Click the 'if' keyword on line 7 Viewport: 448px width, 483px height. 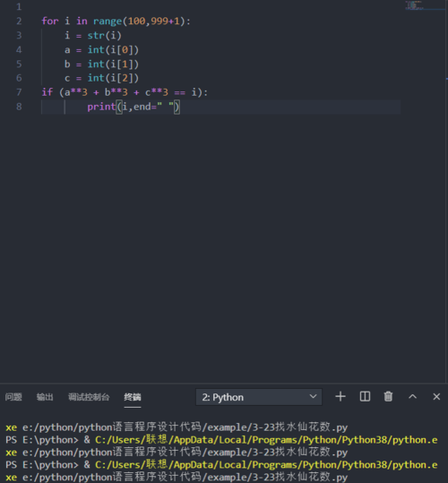[47, 92]
